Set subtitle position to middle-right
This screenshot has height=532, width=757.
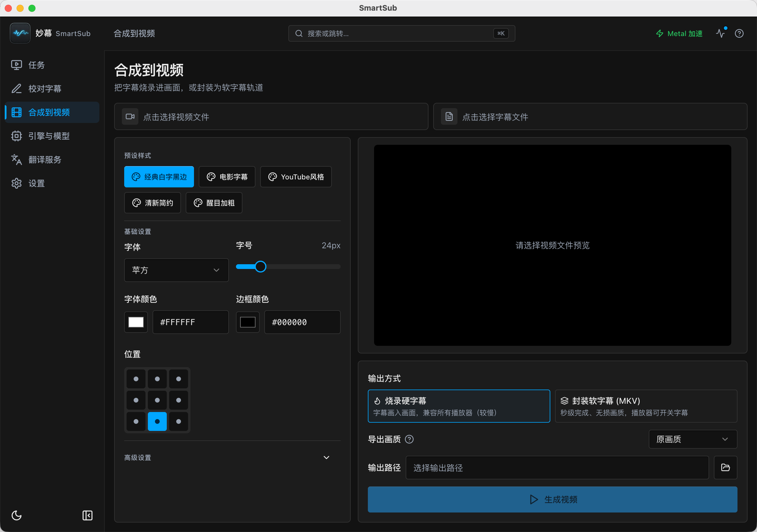[x=178, y=400]
